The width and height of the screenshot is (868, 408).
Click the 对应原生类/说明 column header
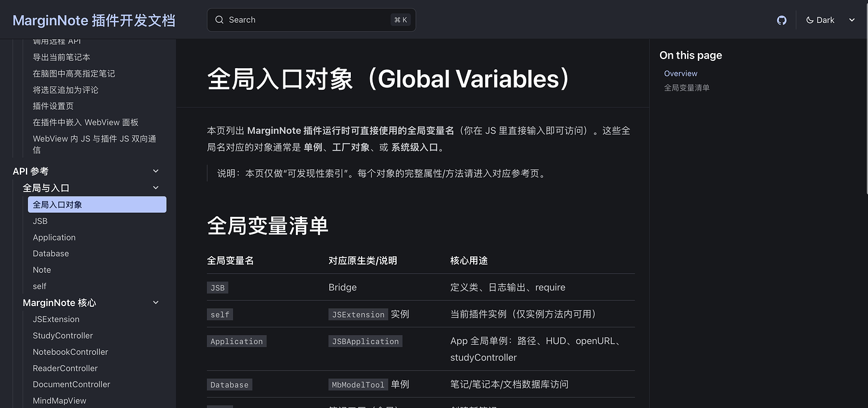(362, 260)
